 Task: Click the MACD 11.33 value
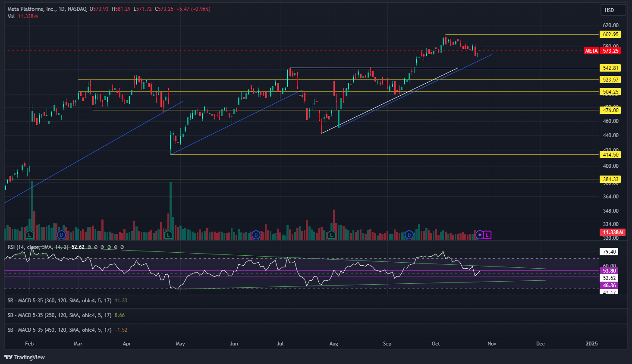121,301
